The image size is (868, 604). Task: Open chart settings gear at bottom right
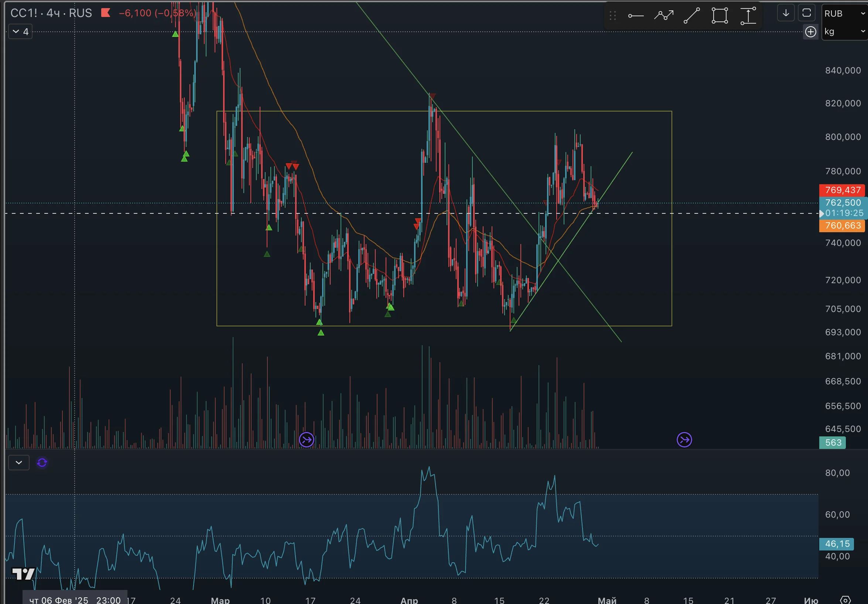(x=845, y=600)
